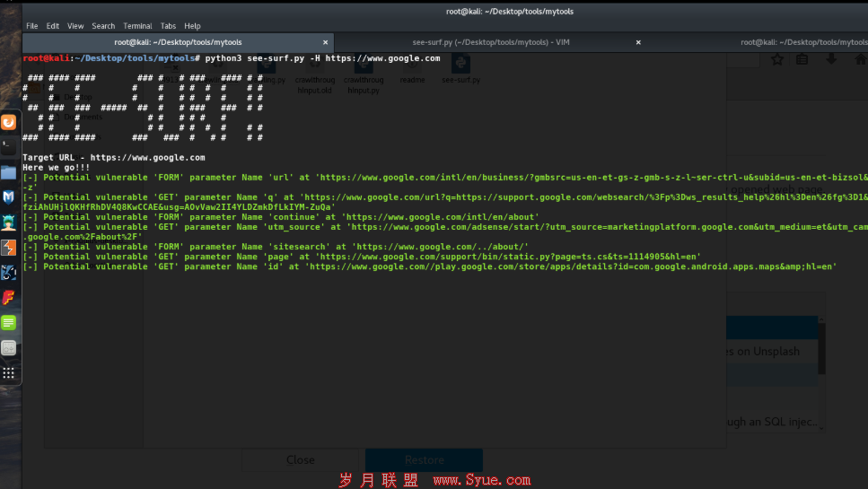Viewport: 868px width, 489px height.
Task: Select the readme file icon behind terminal
Action: tap(412, 69)
